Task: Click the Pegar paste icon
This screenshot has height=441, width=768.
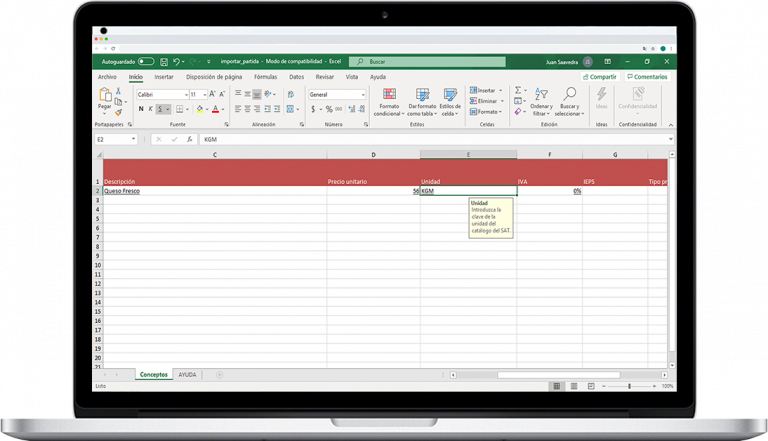Action: pos(104,96)
